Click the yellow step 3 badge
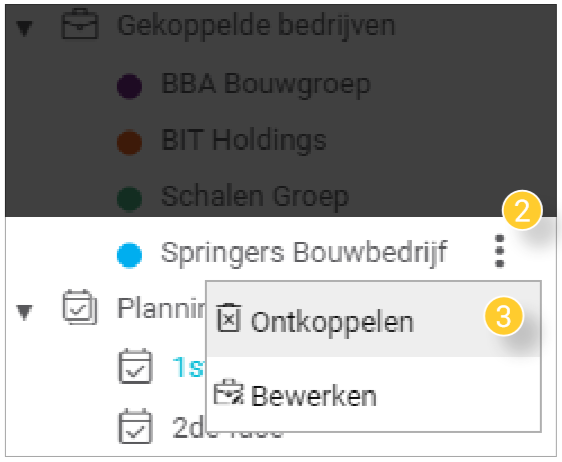Image resolution: width=562 pixels, height=462 pixels. [504, 316]
